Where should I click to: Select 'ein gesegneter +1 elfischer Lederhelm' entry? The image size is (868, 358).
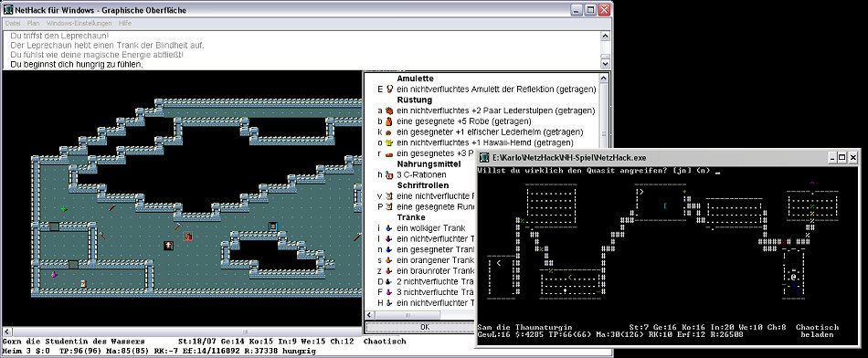point(490,132)
